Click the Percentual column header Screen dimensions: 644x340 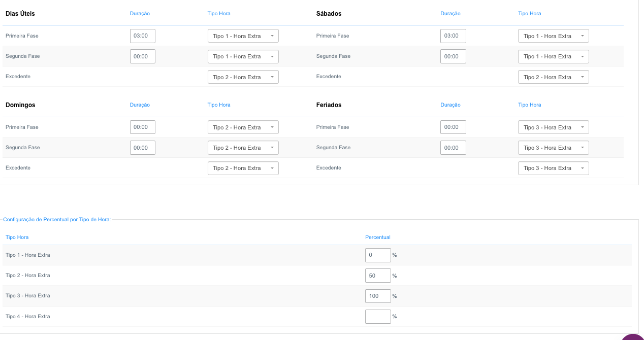[x=377, y=237]
